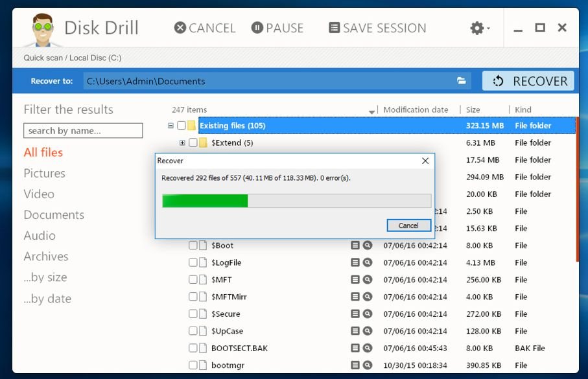The width and height of the screenshot is (588, 379).
Task: Expand the $Extend folder node
Action: pyautogui.click(x=182, y=143)
